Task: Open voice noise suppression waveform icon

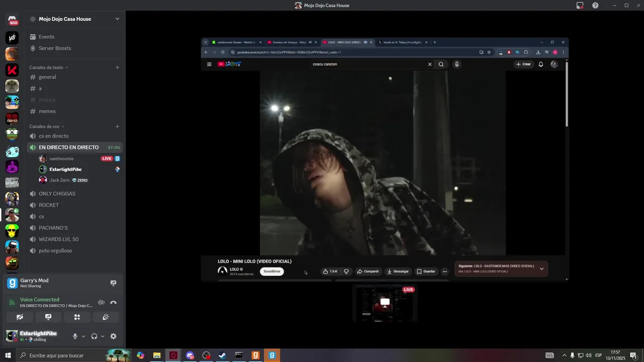Action: click(x=101, y=302)
